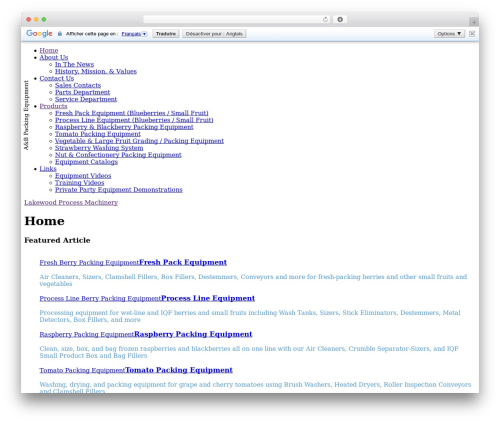
Task: Open Strawberry Washing System link
Action: click(99, 148)
